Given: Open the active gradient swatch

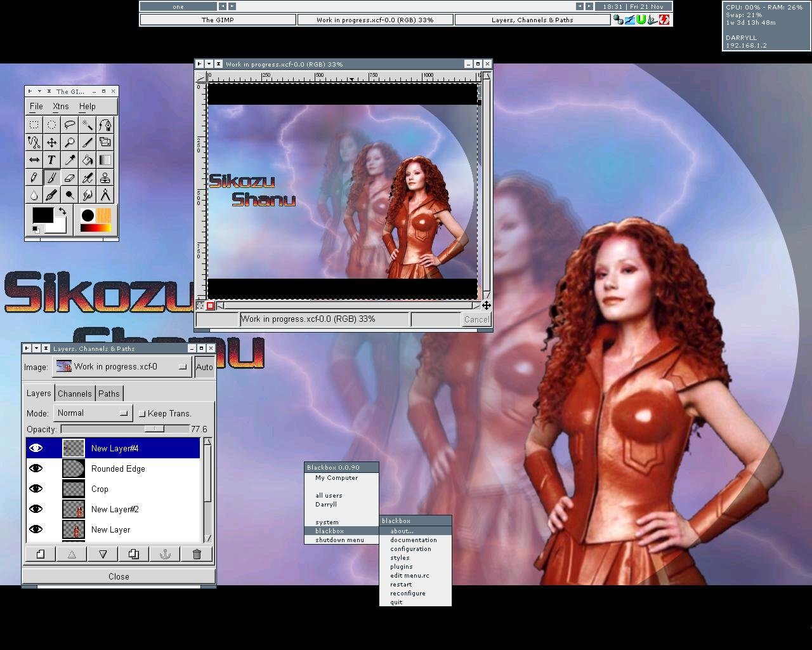Looking at the screenshot, I should pos(96,228).
